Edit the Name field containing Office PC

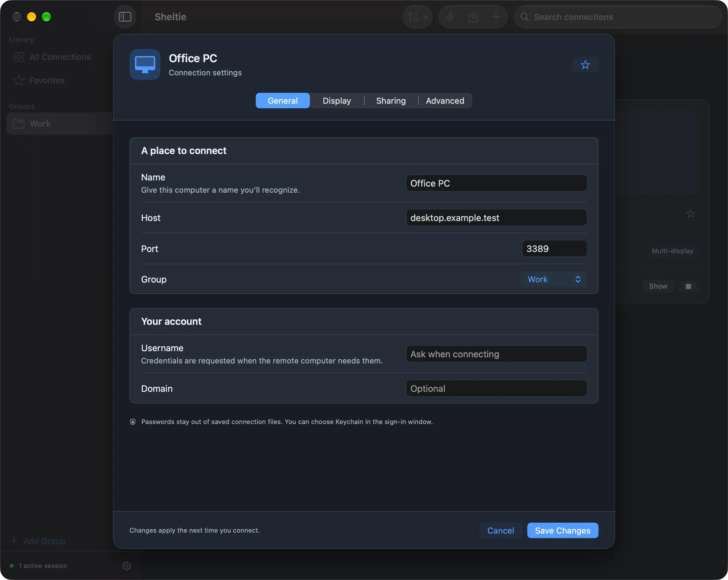tap(496, 183)
